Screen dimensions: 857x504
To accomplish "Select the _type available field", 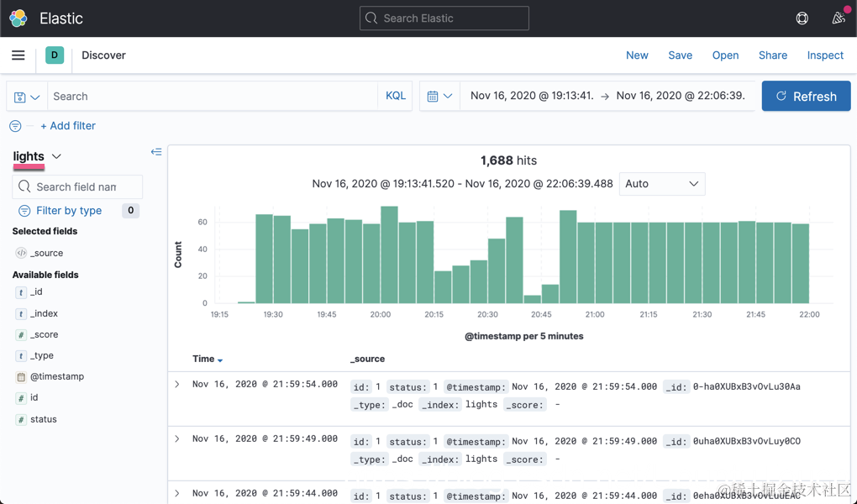I will (x=41, y=356).
